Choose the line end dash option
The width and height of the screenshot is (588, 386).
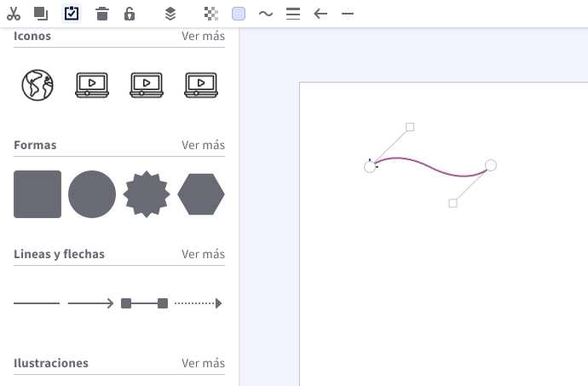coord(347,14)
